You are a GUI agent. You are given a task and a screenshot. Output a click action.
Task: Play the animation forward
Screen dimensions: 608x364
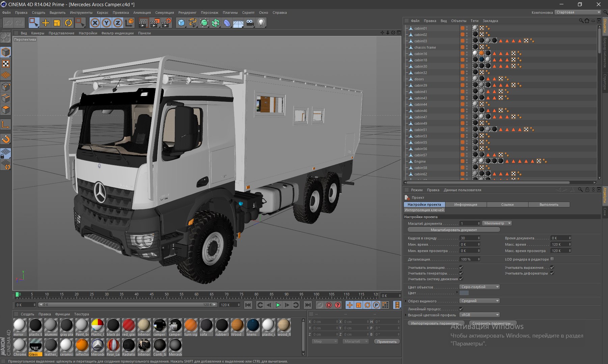(278, 305)
